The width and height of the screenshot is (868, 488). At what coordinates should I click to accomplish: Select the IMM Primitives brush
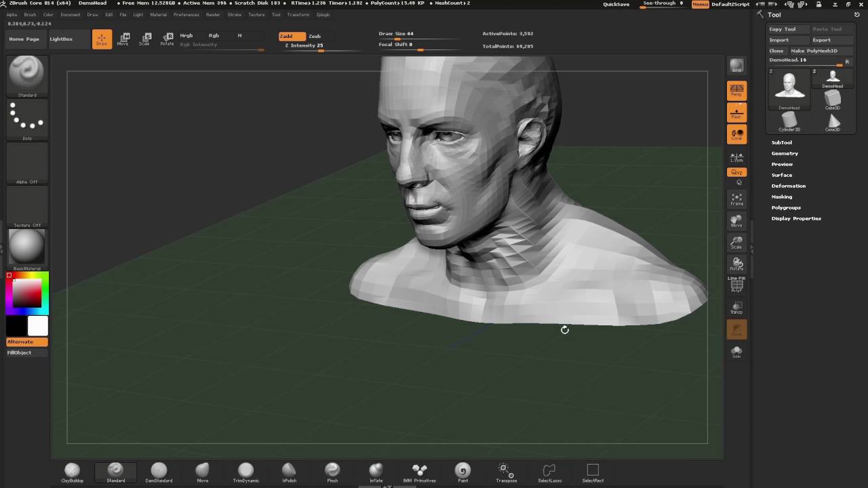(419, 472)
